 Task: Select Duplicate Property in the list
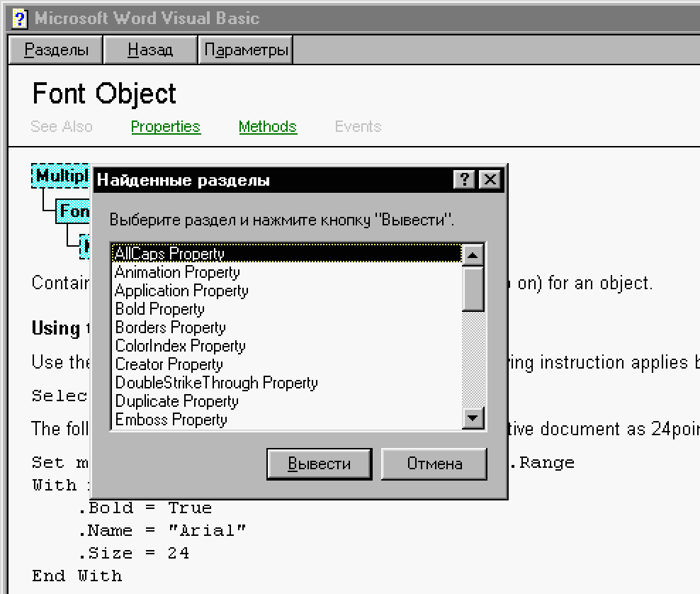[x=287, y=401]
